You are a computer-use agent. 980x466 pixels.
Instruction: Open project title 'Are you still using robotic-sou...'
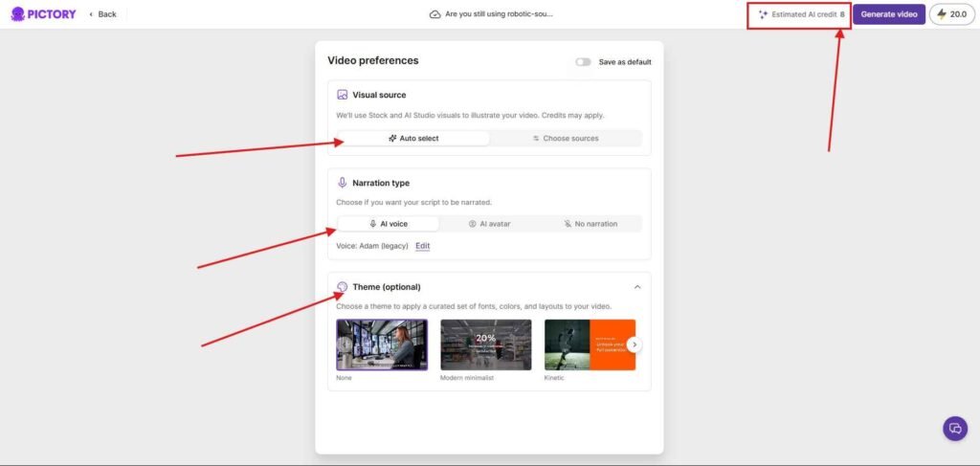(x=499, y=13)
